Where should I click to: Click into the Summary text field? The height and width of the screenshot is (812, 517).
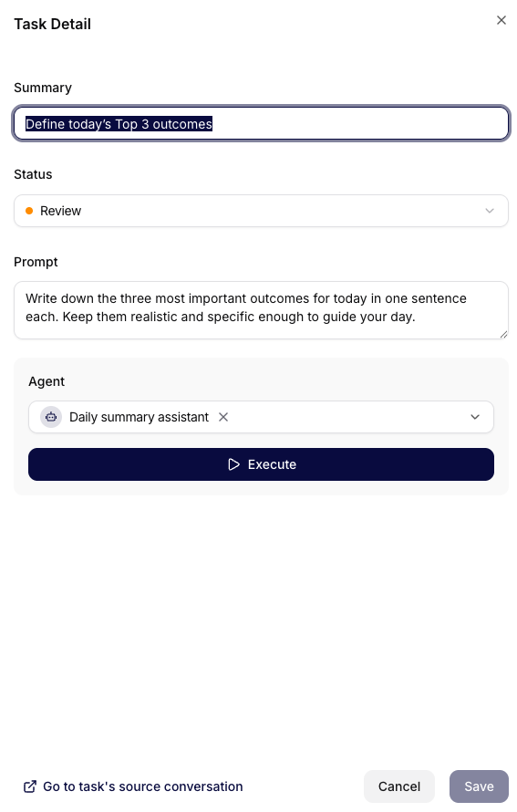(261, 124)
